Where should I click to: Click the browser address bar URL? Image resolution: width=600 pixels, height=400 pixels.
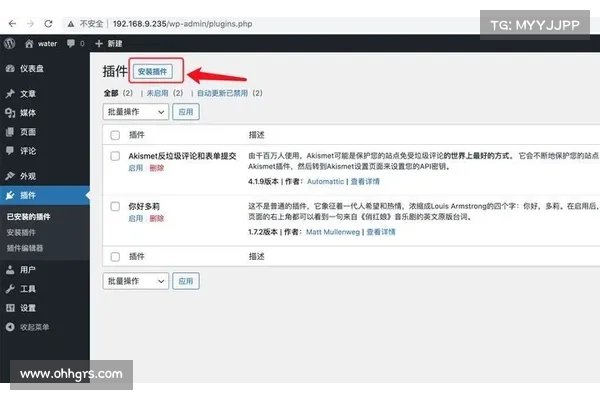183,24
